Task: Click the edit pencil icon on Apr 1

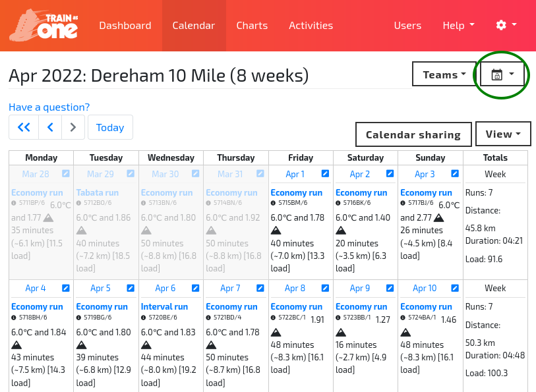Action: coord(324,174)
